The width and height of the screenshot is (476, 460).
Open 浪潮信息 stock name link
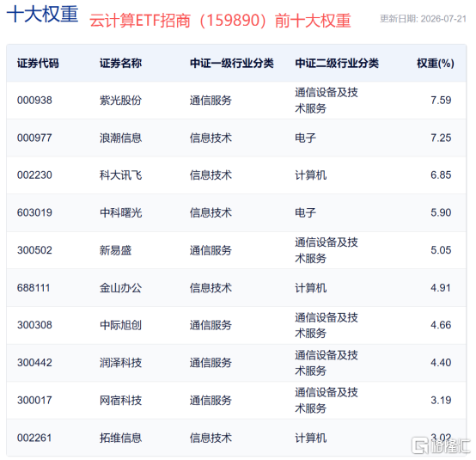point(120,138)
